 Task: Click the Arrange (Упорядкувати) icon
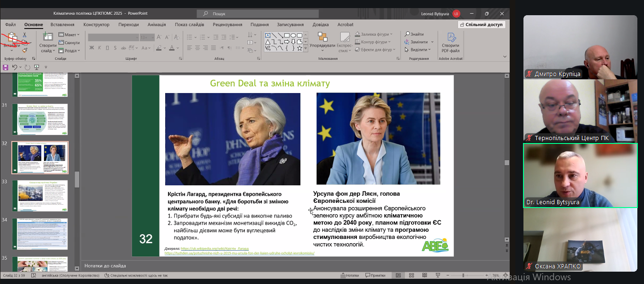[322, 37]
